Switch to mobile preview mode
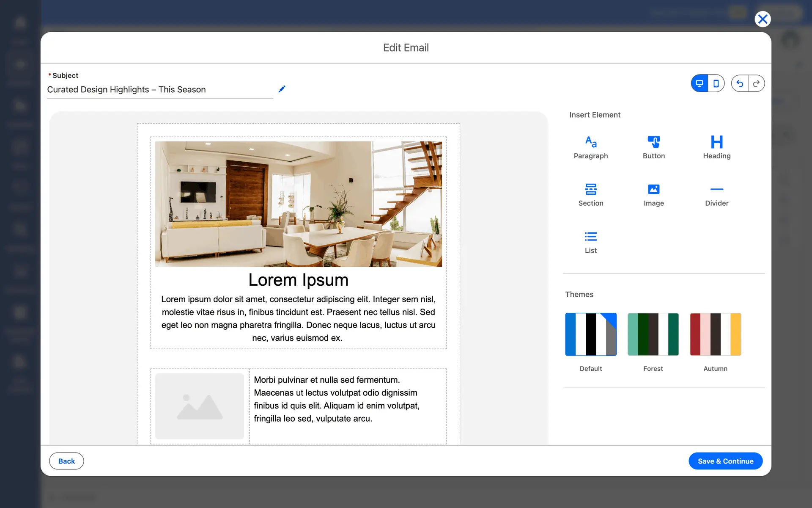This screenshot has height=508, width=812. click(716, 83)
